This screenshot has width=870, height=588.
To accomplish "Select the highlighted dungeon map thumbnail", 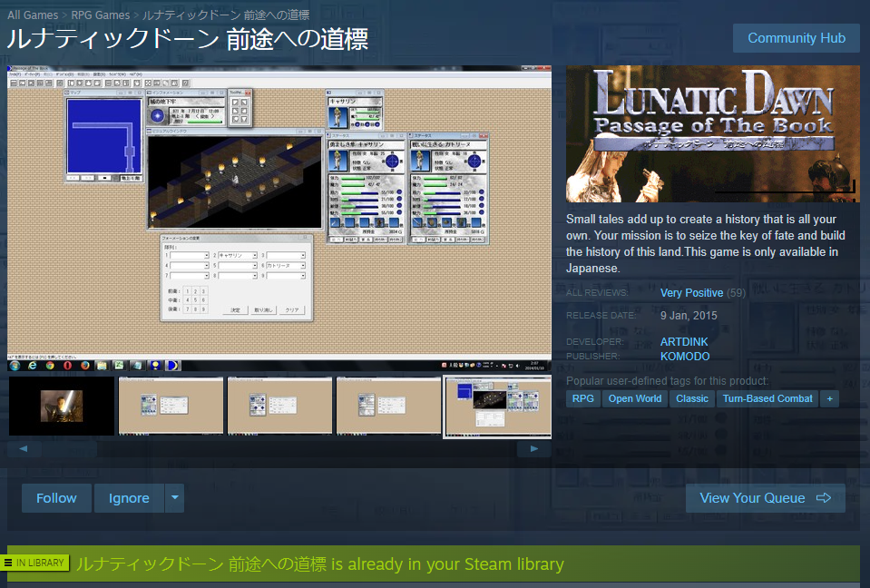I will click(498, 407).
